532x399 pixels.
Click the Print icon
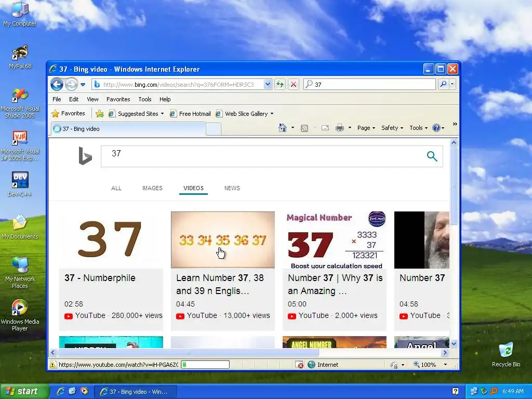tap(340, 128)
